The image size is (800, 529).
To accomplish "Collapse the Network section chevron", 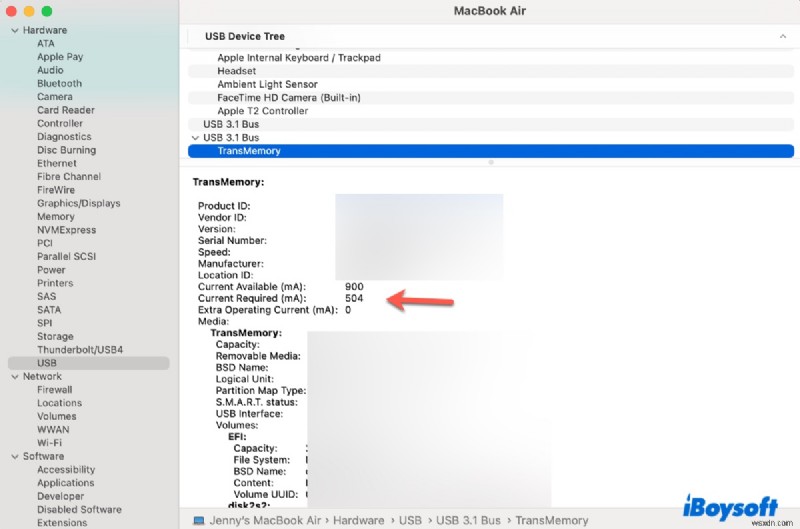I will [x=15, y=377].
